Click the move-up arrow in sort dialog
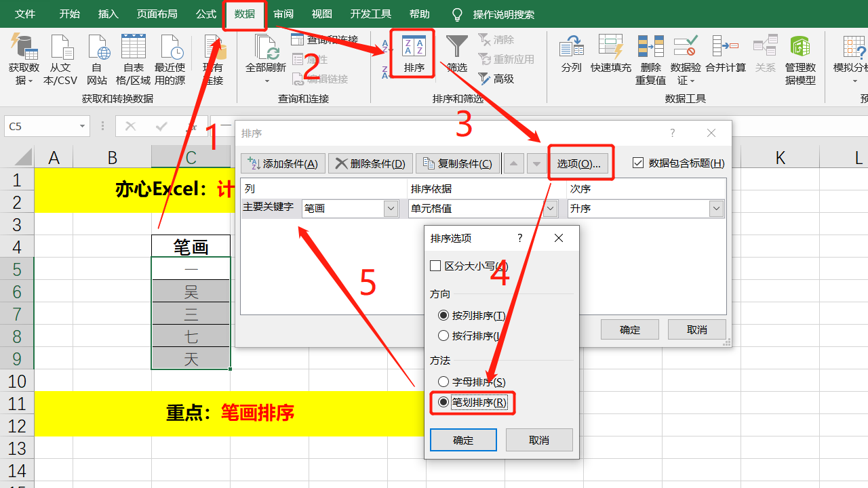868x488 pixels. point(514,163)
